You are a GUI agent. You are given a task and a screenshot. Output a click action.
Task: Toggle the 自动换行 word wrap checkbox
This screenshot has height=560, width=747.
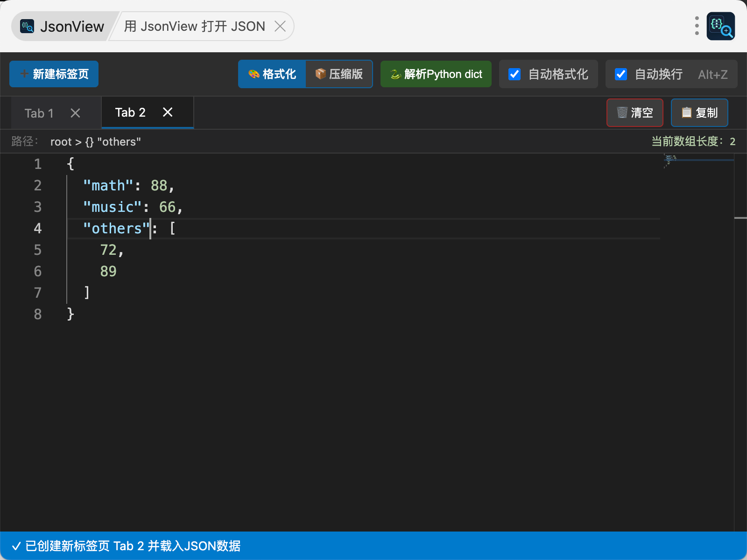point(621,74)
